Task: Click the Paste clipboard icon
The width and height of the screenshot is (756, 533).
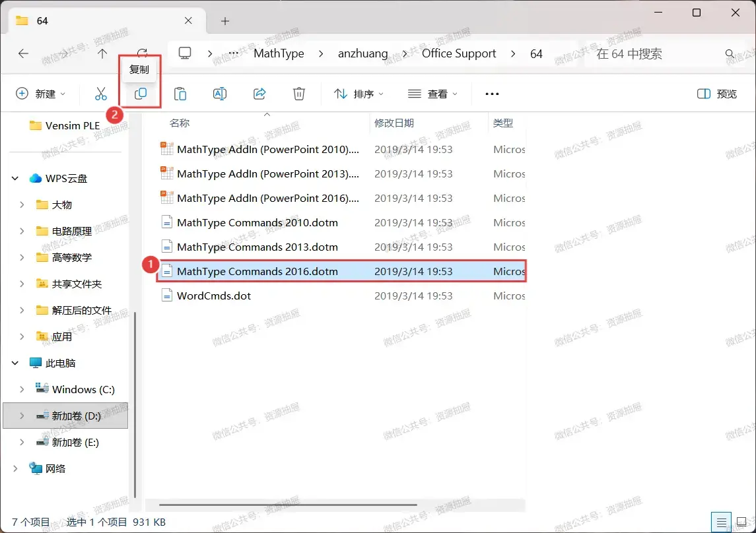Action: coord(180,94)
